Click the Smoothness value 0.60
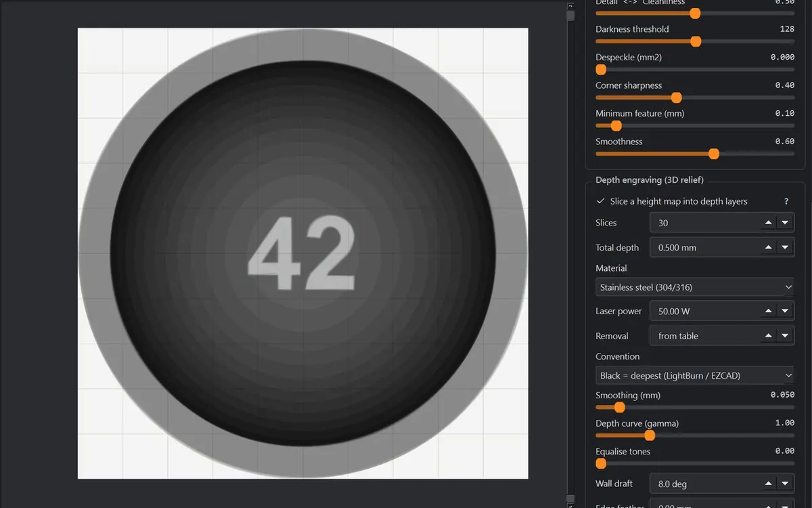Viewport: 812px width, 508px height. (x=785, y=142)
